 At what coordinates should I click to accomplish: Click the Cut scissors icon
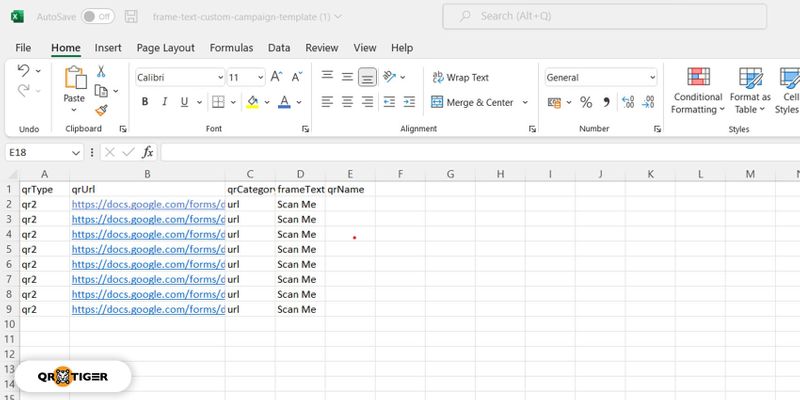101,71
